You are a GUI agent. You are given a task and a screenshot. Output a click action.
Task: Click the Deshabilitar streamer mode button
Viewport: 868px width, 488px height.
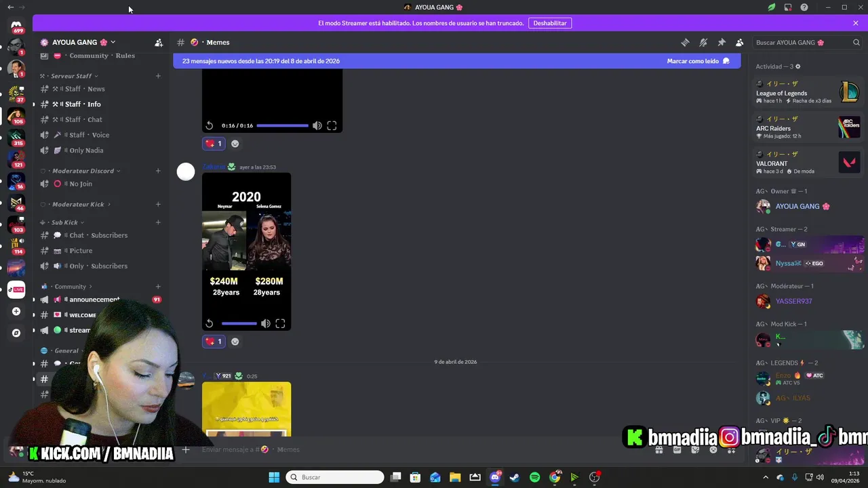coord(550,23)
